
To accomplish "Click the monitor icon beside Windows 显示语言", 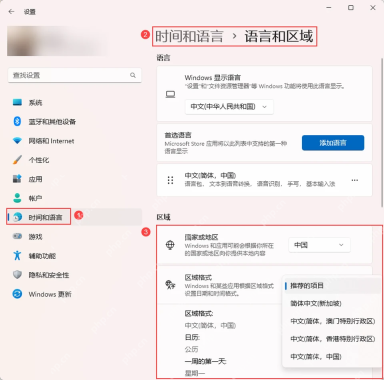I will click(x=170, y=95).
